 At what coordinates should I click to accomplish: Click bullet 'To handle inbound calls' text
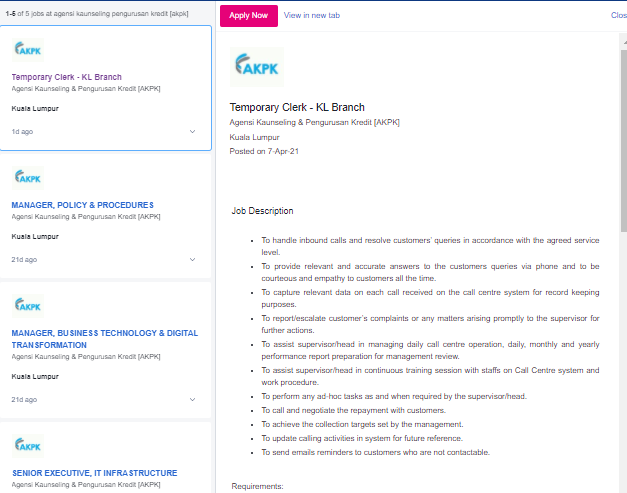click(x=430, y=246)
